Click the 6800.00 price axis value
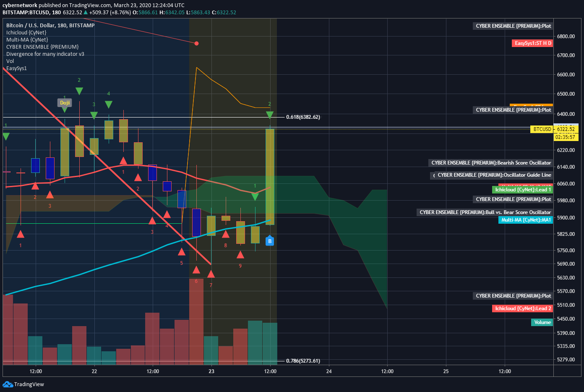Screen dimensions: 584x392 (566, 36)
